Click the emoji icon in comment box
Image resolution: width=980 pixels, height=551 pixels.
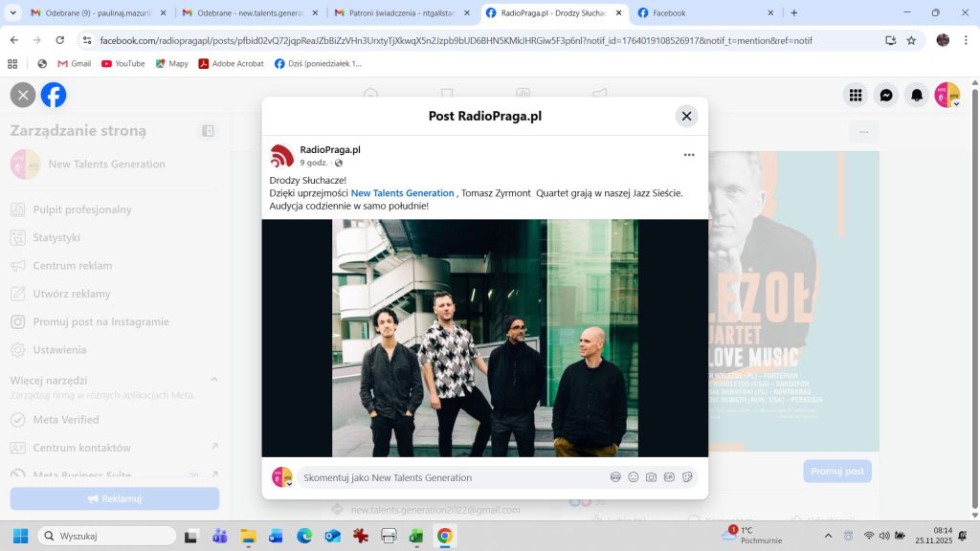click(634, 477)
